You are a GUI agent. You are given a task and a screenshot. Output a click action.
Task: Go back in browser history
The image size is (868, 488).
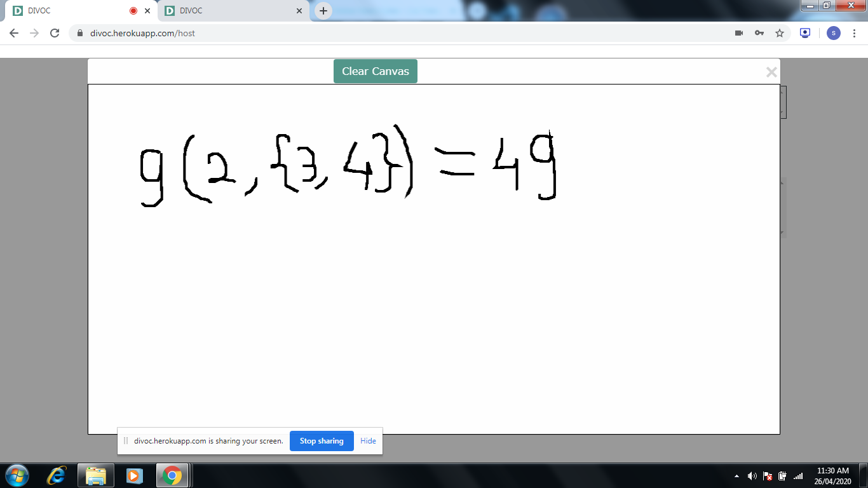14,33
